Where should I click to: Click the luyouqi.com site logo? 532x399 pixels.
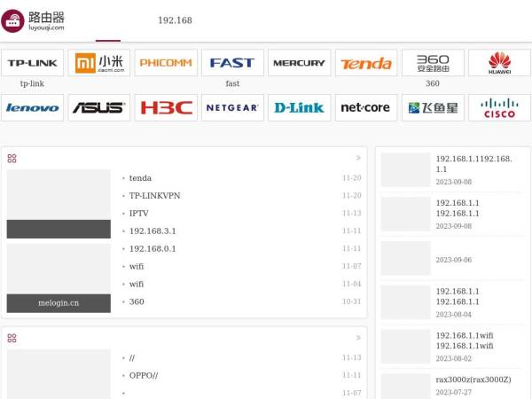(x=35, y=20)
